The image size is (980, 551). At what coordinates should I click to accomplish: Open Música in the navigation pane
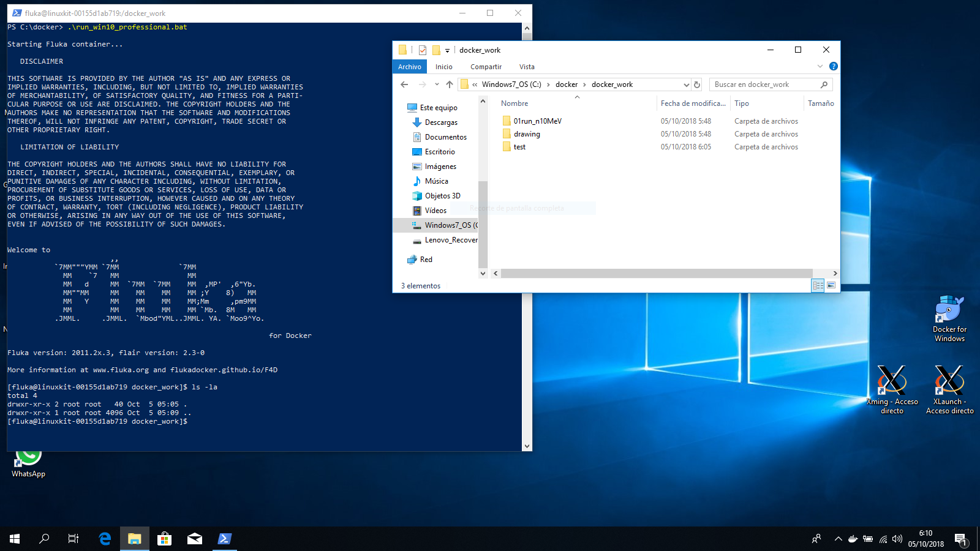pyautogui.click(x=437, y=181)
